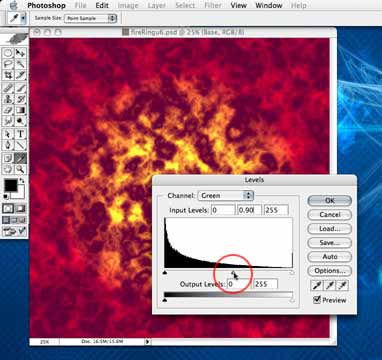Select the Move tool
Screen dimensions: 382x360
point(20,53)
